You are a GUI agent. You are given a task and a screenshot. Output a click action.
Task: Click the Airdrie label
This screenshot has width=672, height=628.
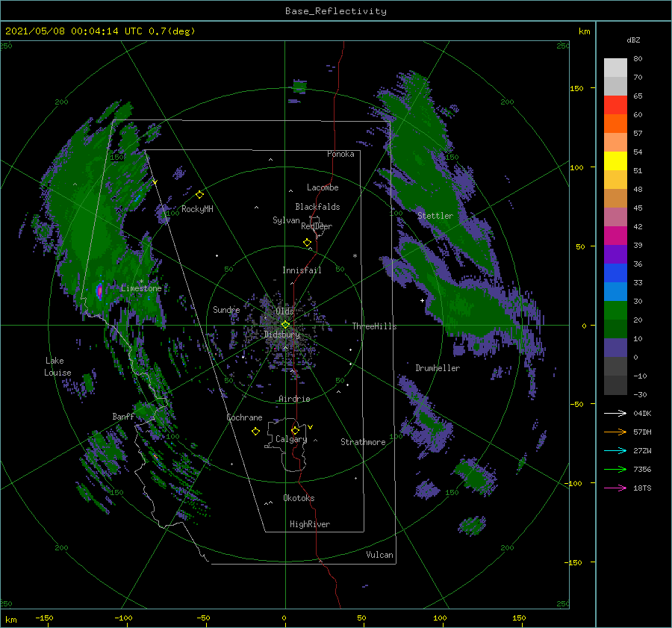[x=294, y=399]
